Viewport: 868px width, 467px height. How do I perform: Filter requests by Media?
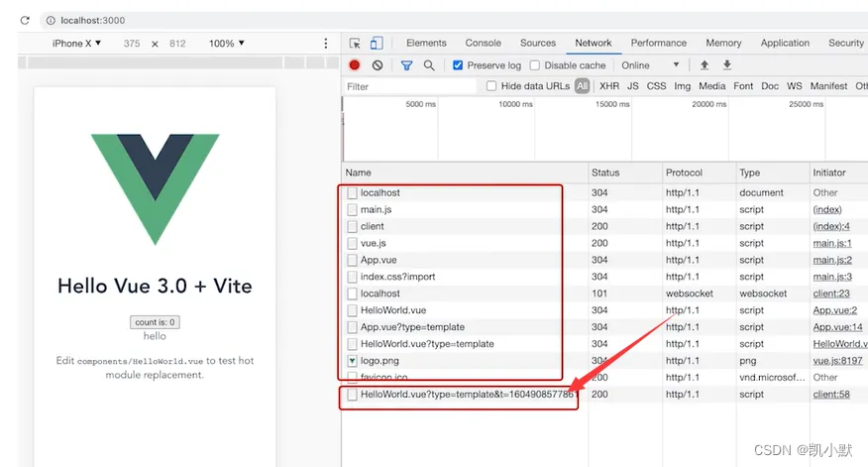click(x=711, y=86)
